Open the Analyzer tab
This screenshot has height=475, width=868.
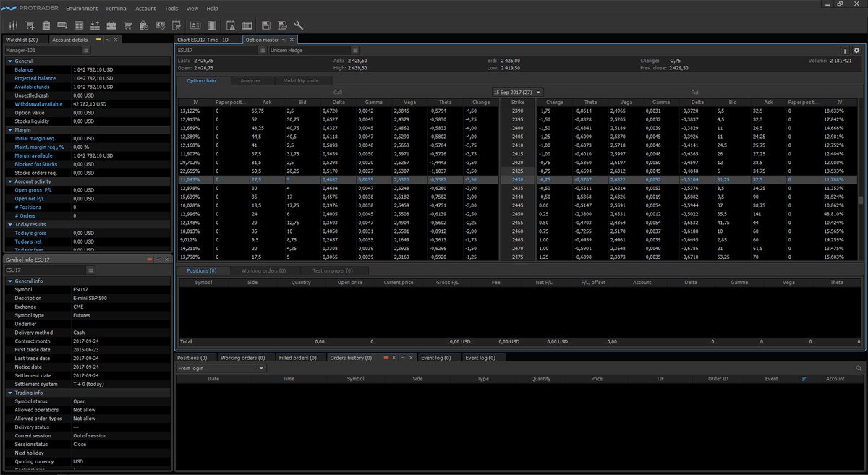(250, 80)
